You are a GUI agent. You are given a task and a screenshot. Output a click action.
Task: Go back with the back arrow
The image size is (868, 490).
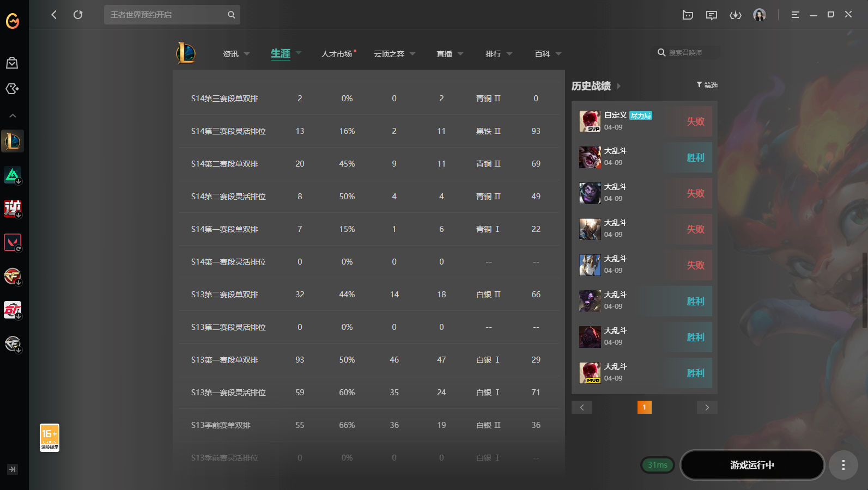54,15
